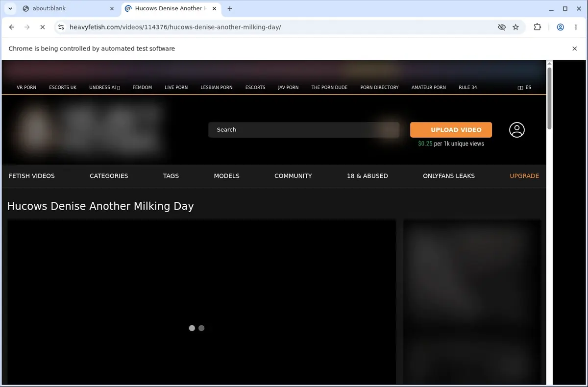Open the CATEGORIES menu item
This screenshot has height=387, width=588.
pos(109,176)
